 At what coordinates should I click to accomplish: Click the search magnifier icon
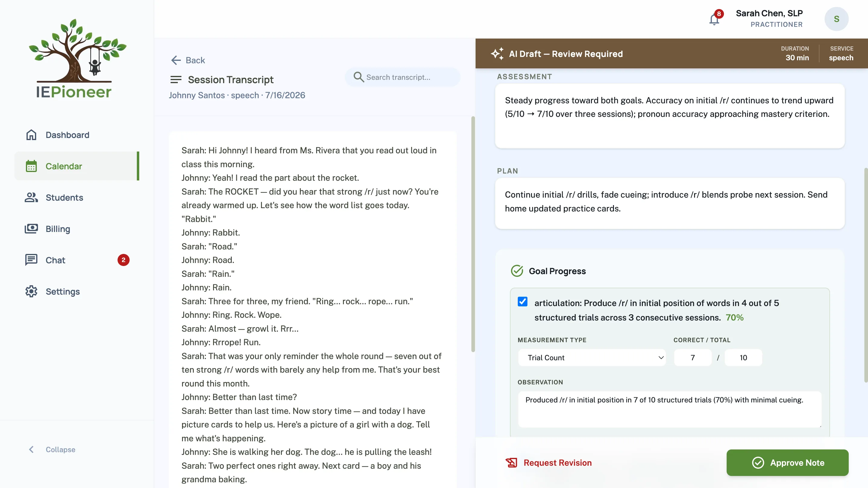[359, 77]
